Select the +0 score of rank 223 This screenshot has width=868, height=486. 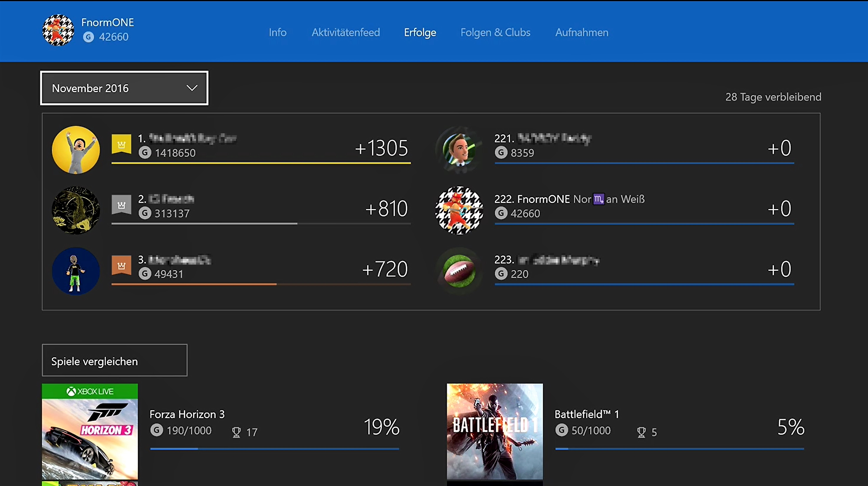[x=779, y=269]
